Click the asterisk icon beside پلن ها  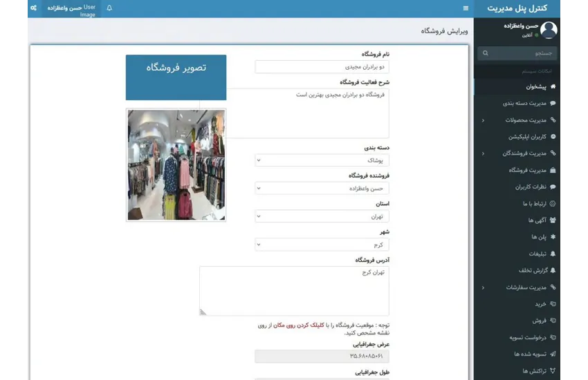553,237
